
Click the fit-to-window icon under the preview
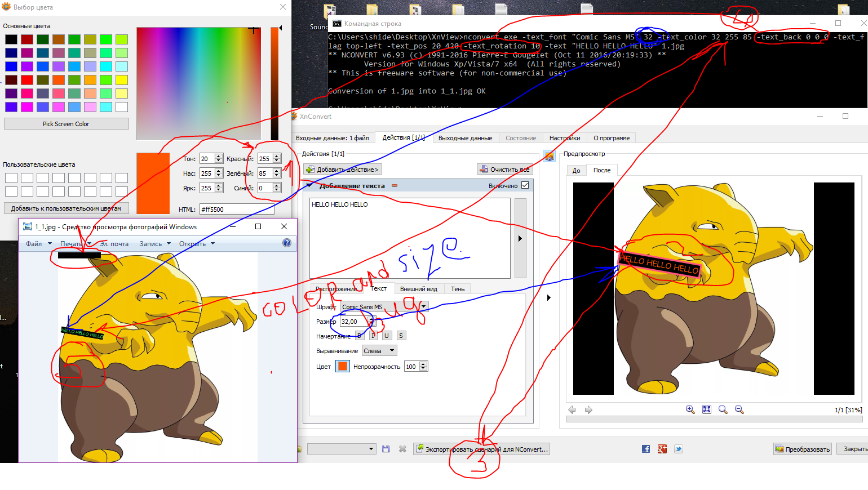(x=707, y=409)
